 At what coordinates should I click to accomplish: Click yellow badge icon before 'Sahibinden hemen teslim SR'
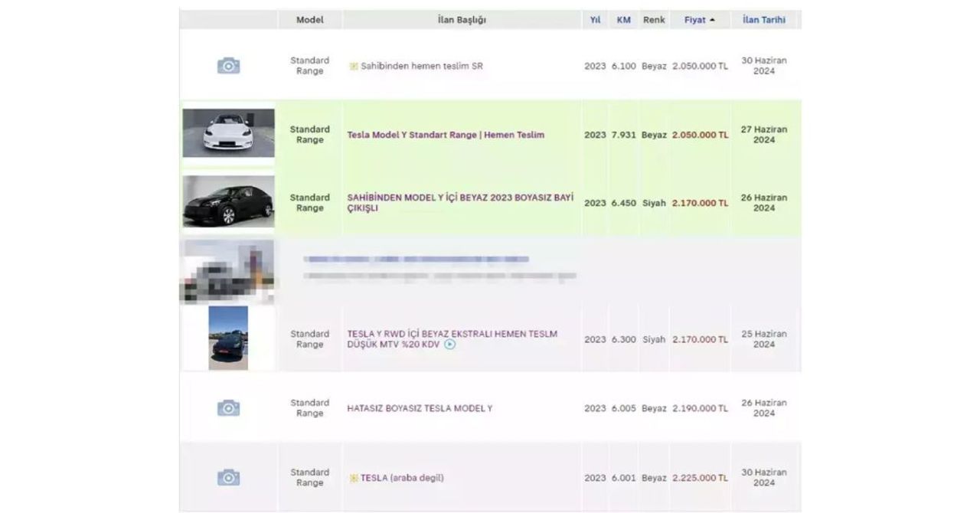[x=354, y=67]
